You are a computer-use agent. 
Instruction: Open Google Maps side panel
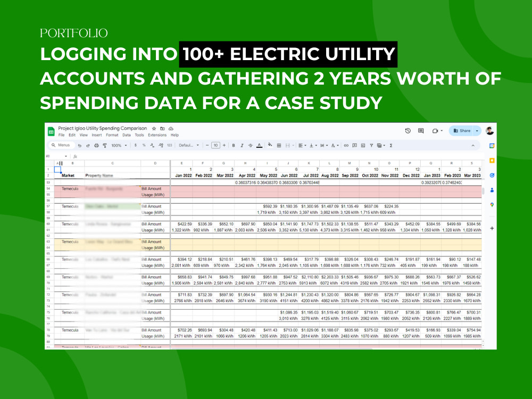coord(492,205)
